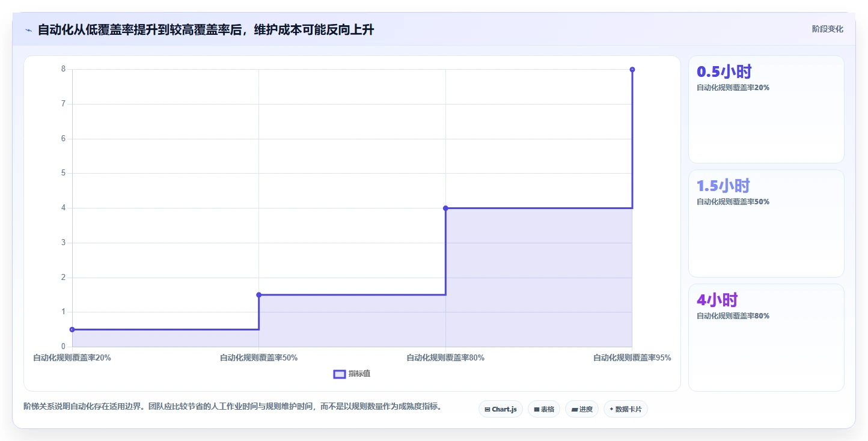Click the 0.5小时 card value
The width and height of the screenshot is (868, 441).
[x=724, y=71]
